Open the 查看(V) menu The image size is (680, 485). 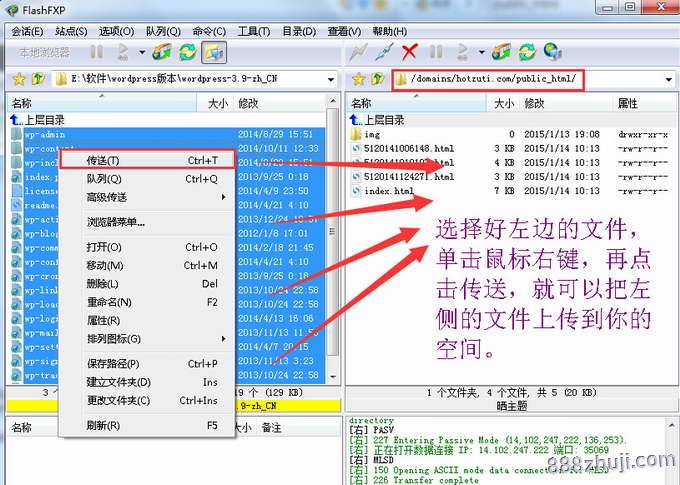pos(344,31)
